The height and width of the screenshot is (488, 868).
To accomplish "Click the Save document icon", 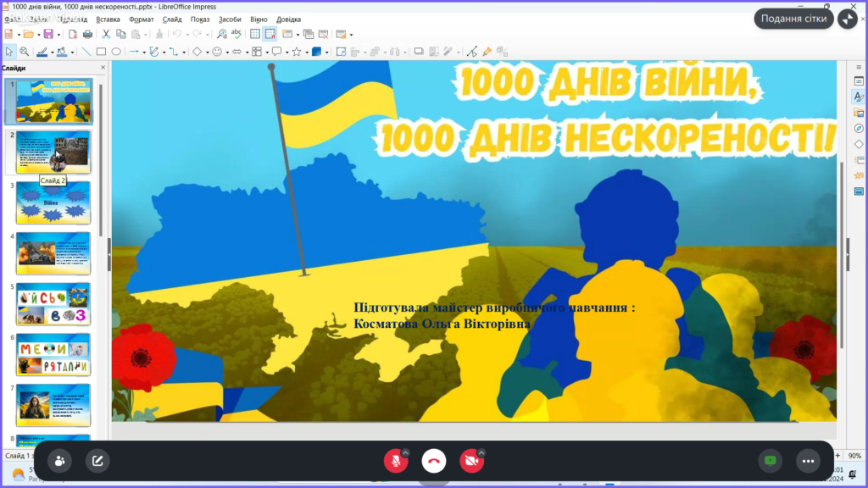I will click(x=47, y=34).
